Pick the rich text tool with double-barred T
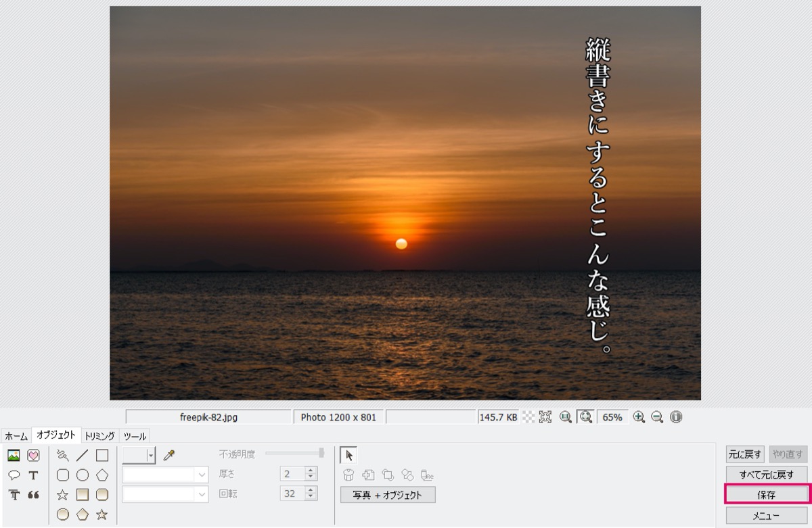812x528 pixels. point(14,495)
